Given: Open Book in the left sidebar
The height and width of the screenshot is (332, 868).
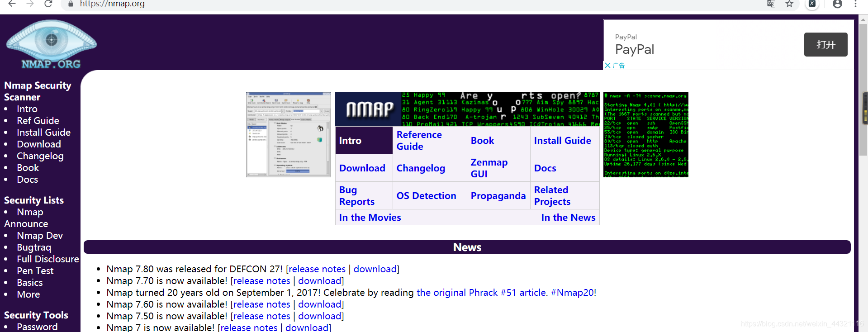Looking at the screenshot, I should (x=28, y=168).
